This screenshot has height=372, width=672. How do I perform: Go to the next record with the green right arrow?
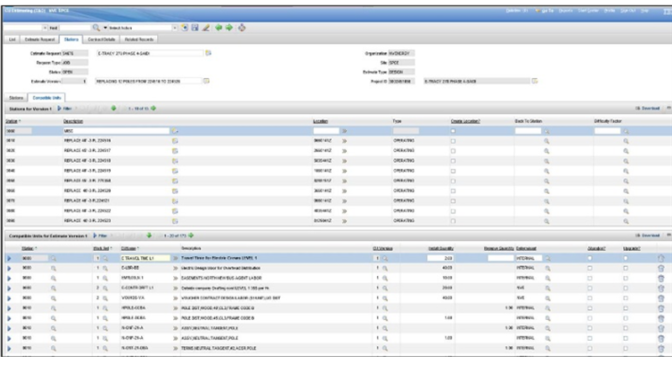point(229,27)
